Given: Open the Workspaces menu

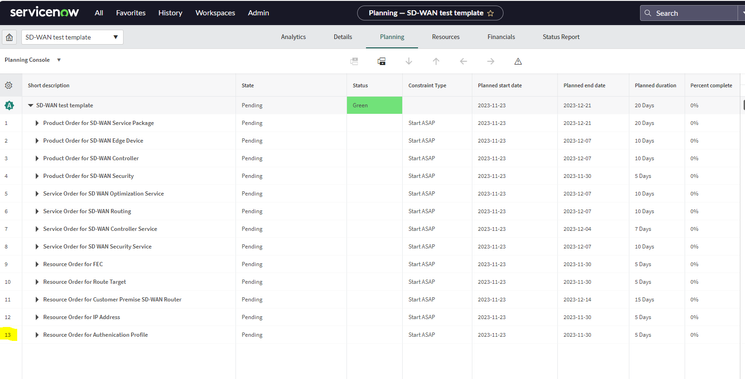Looking at the screenshot, I should 215,13.
